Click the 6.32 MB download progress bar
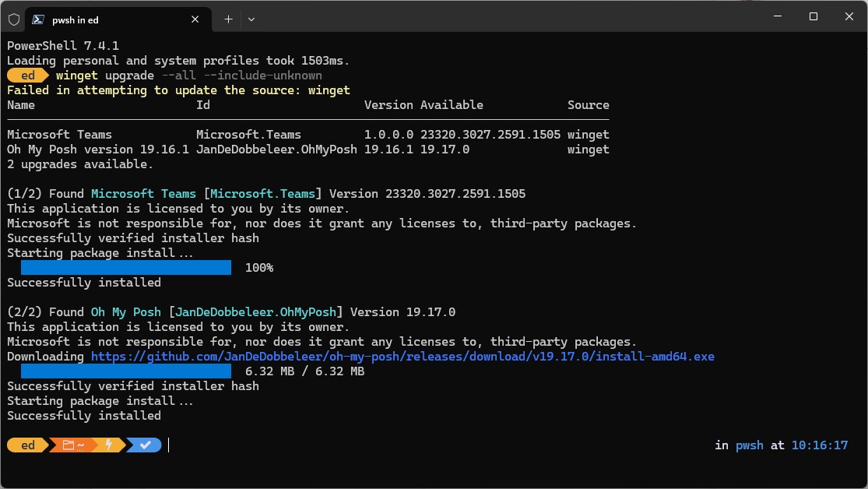Screen dimensions: 868x489 click(125, 371)
